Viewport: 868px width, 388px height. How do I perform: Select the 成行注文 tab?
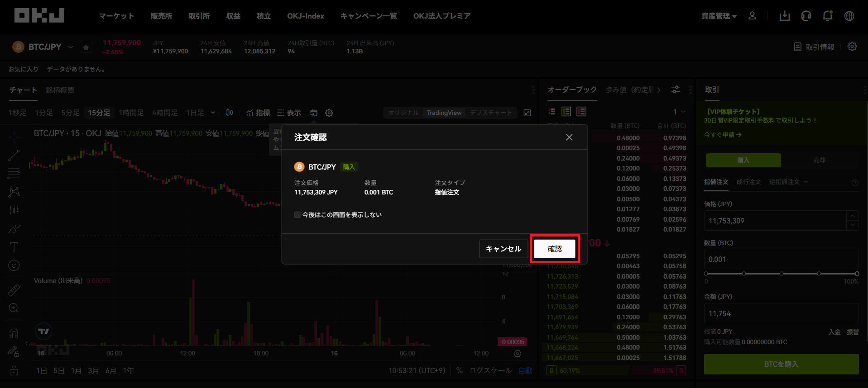748,182
